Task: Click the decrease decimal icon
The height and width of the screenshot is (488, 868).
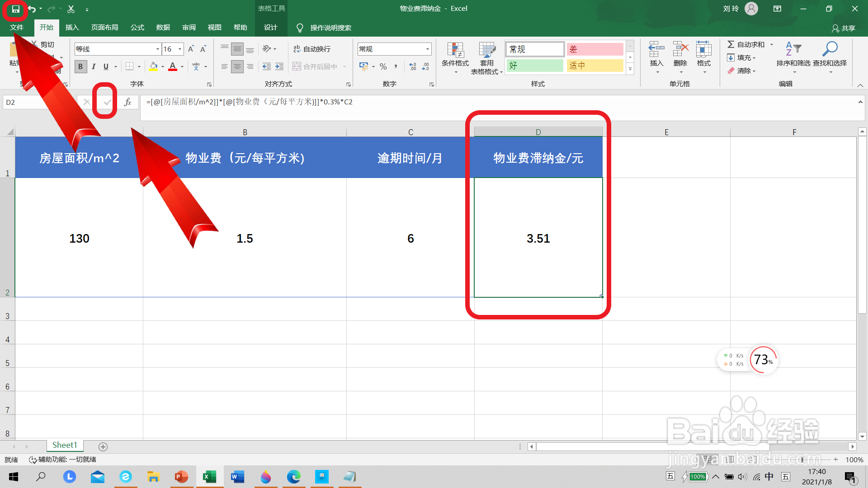Action: pos(425,66)
